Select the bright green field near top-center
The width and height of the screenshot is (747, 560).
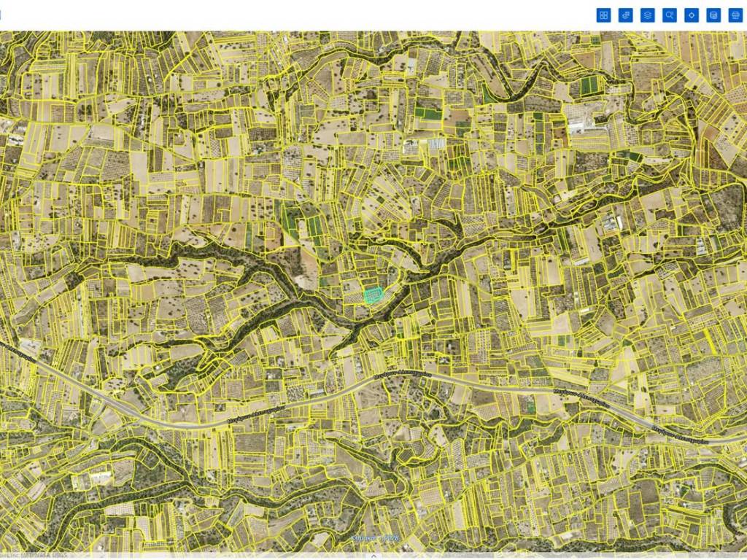tap(427, 114)
